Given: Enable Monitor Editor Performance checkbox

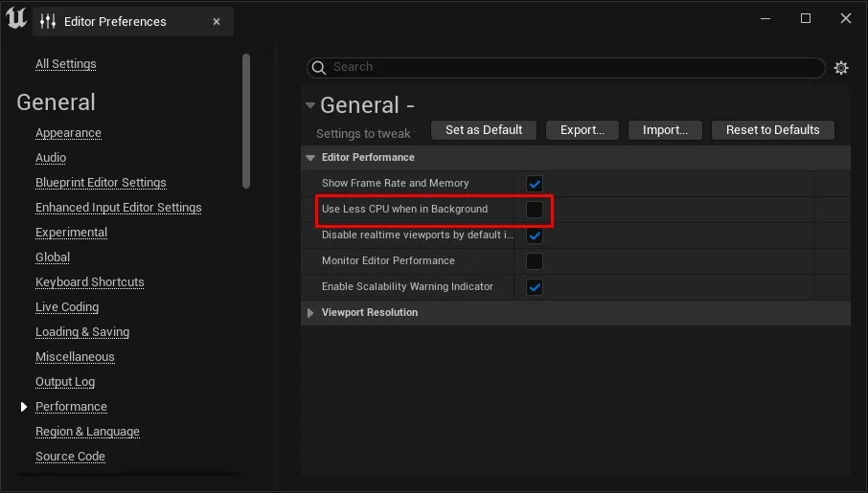Looking at the screenshot, I should [535, 261].
